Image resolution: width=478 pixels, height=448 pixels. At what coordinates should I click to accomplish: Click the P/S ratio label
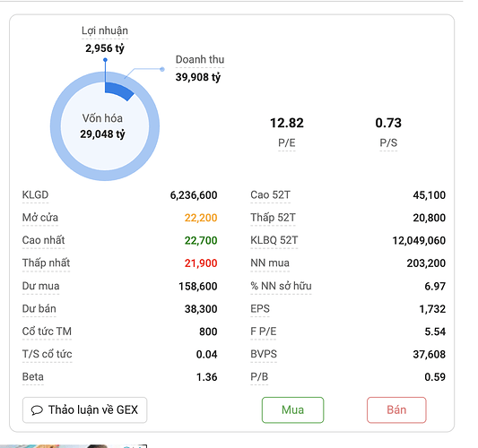388,142
